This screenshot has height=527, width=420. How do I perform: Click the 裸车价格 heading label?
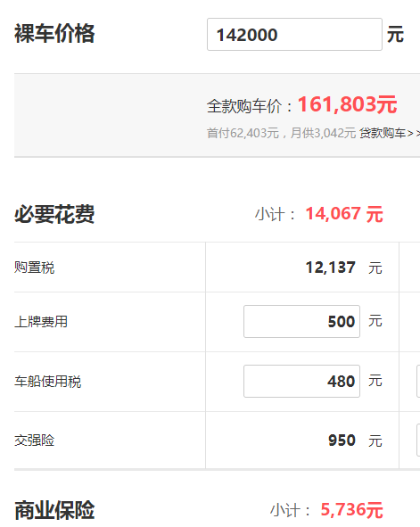54,34
